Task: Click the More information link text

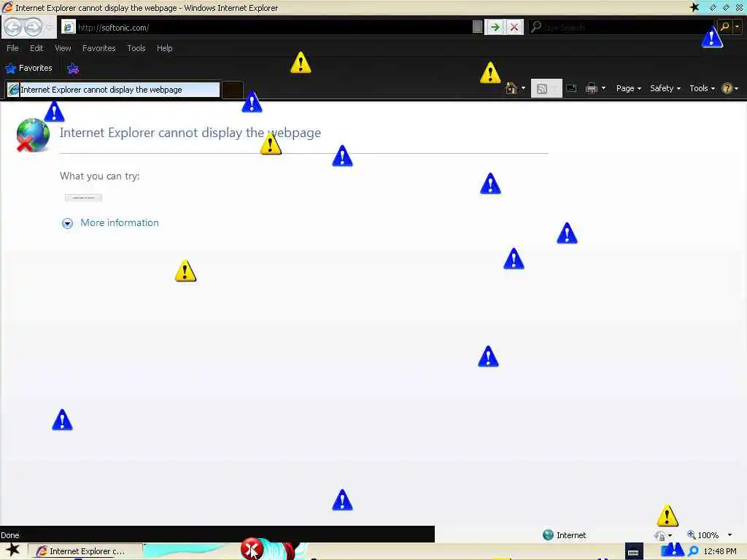Action: (x=120, y=223)
